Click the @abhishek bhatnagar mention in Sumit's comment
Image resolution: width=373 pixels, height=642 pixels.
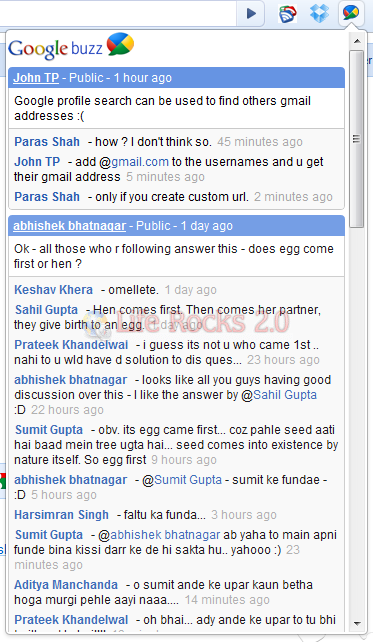tap(165, 535)
